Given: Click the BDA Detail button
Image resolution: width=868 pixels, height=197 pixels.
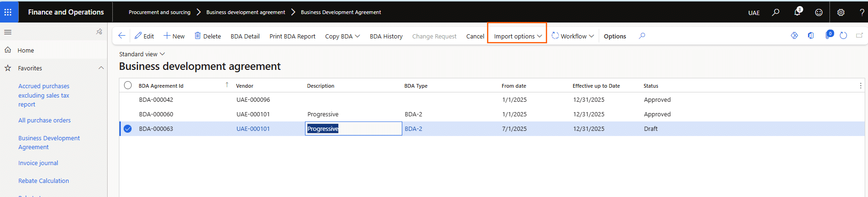Looking at the screenshot, I should click(x=245, y=36).
